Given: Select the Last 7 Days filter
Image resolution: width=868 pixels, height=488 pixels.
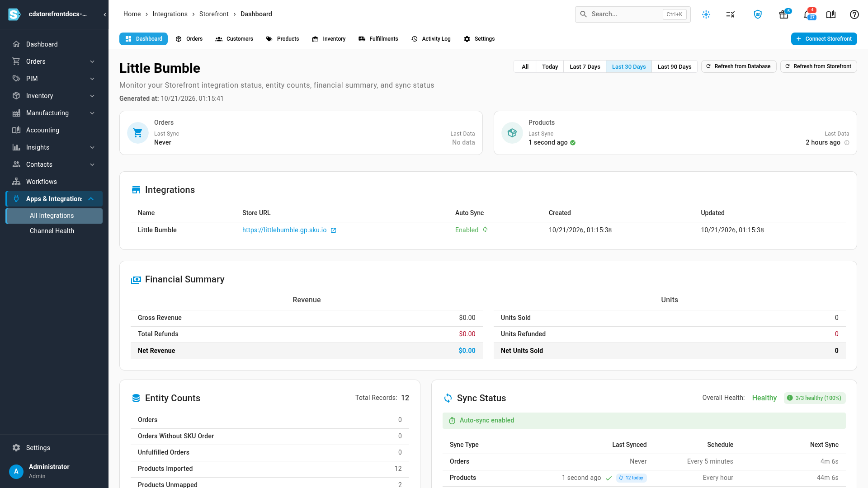Looking at the screenshot, I should coord(585,66).
